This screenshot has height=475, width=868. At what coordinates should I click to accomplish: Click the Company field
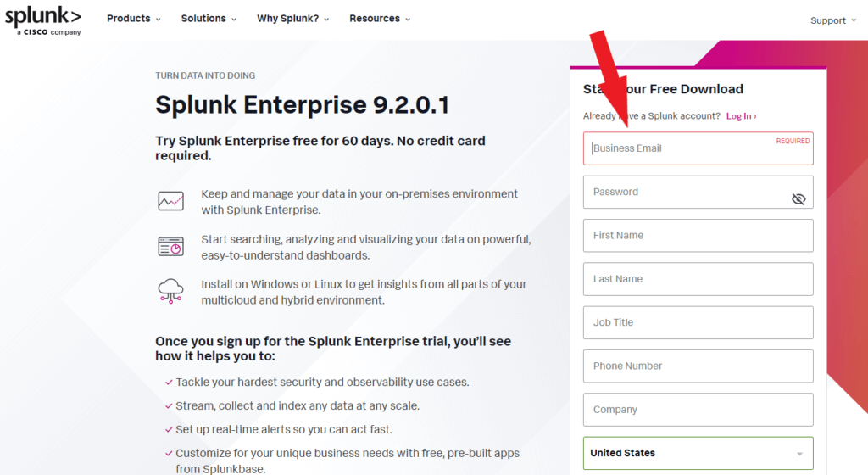(698, 410)
